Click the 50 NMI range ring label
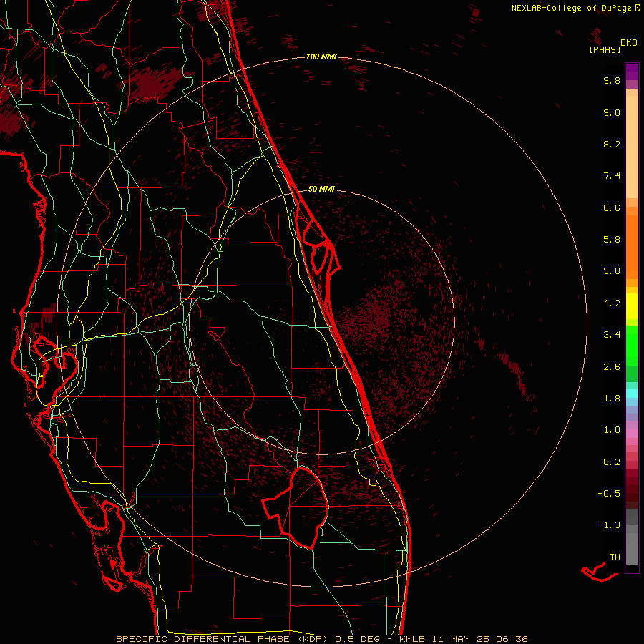This screenshot has height=644, width=644. click(x=321, y=189)
